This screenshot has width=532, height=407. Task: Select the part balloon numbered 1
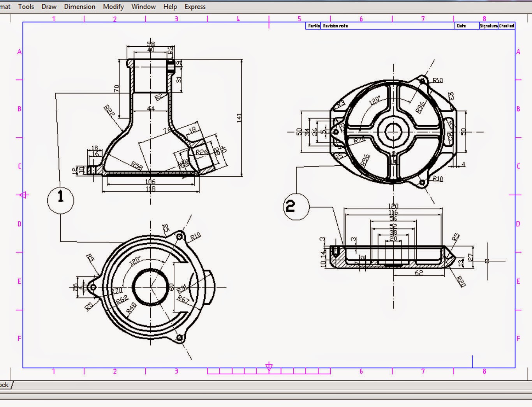60,200
